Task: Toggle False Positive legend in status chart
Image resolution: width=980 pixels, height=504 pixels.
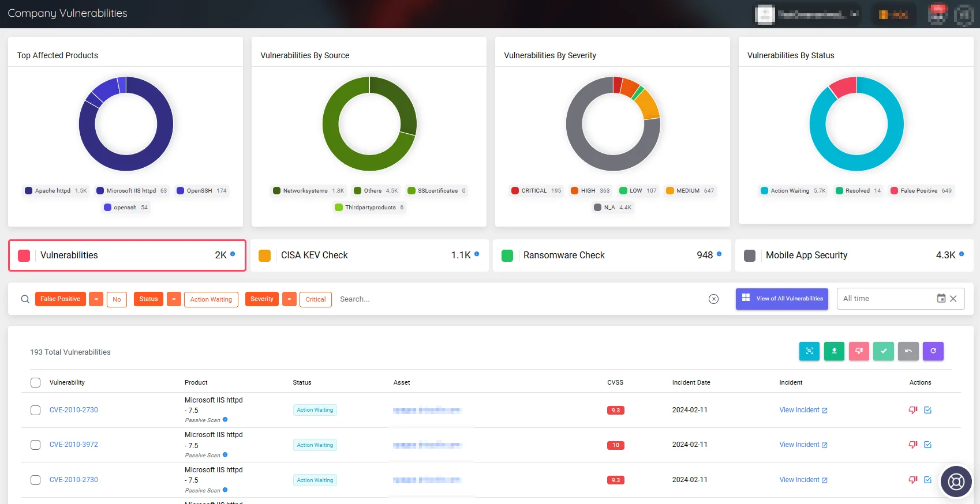Action: [x=921, y=190]
